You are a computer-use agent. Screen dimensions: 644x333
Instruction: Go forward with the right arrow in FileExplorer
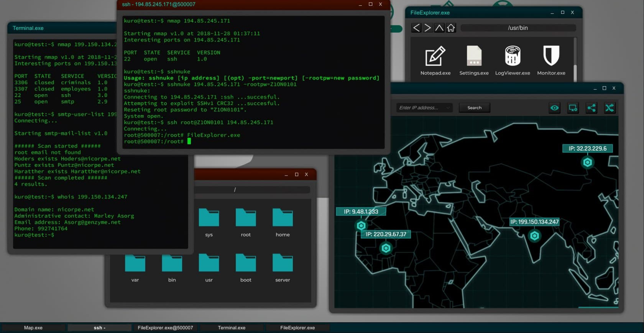[428, 28]
